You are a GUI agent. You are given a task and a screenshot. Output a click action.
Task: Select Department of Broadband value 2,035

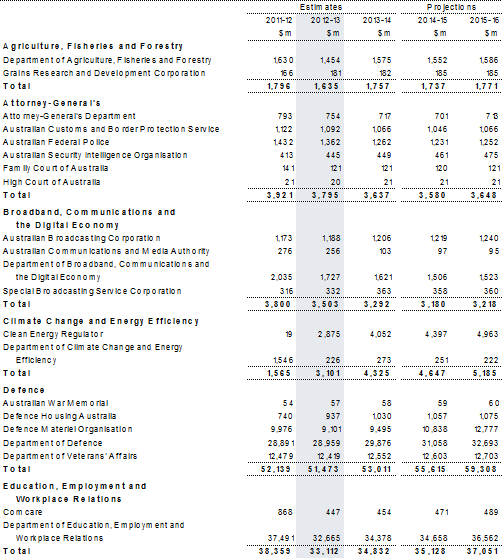281,277
